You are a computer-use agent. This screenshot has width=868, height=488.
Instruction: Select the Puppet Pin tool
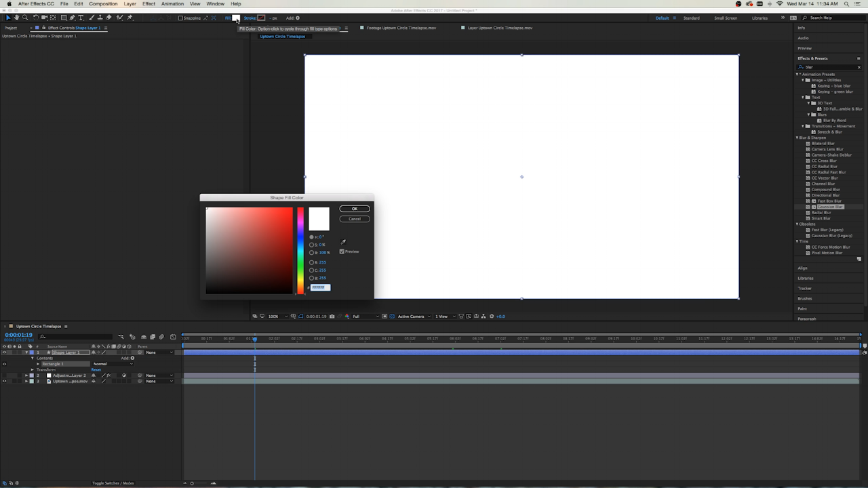tap(130, 18)
